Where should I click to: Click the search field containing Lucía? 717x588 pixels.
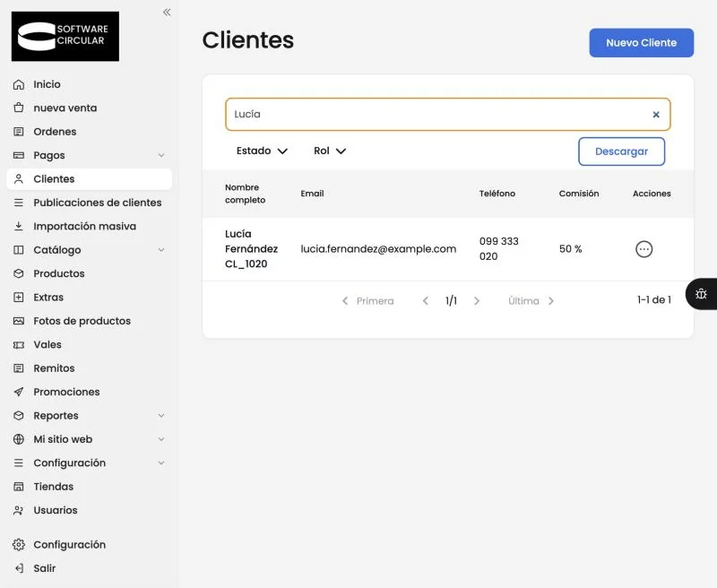pyautogui.click(x=447, y=115)
